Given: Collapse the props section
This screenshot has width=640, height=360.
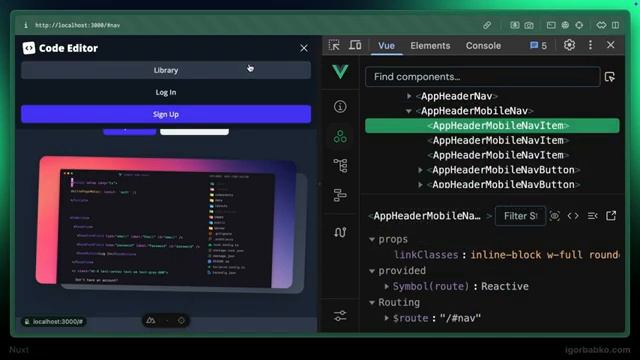Looking at the screenshot, I should coord(372,240).
